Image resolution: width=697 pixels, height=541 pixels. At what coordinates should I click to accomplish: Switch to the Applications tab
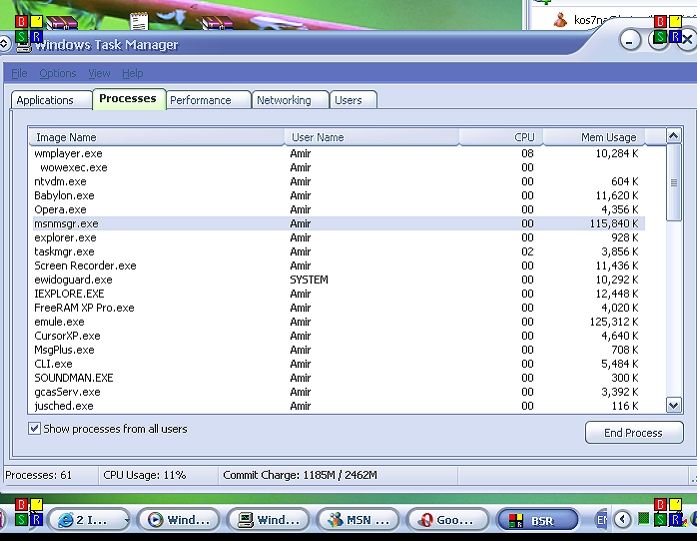pos(51,100)
